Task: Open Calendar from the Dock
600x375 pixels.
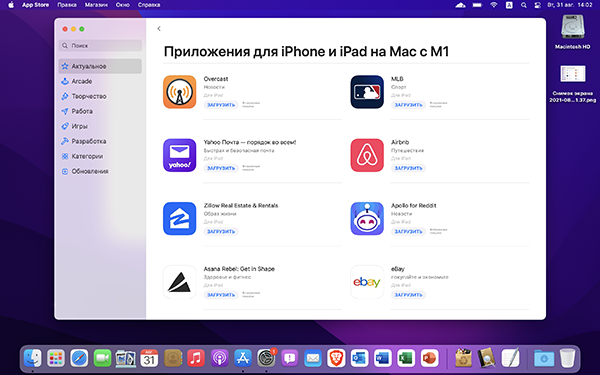Action: coord(149,359)
